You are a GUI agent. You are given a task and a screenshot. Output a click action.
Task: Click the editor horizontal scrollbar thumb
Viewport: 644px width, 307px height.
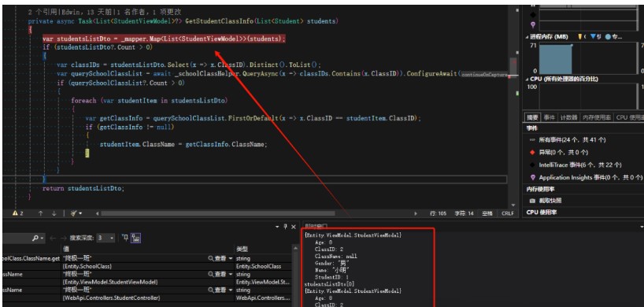pyautogui.click(x=217, y=213)
